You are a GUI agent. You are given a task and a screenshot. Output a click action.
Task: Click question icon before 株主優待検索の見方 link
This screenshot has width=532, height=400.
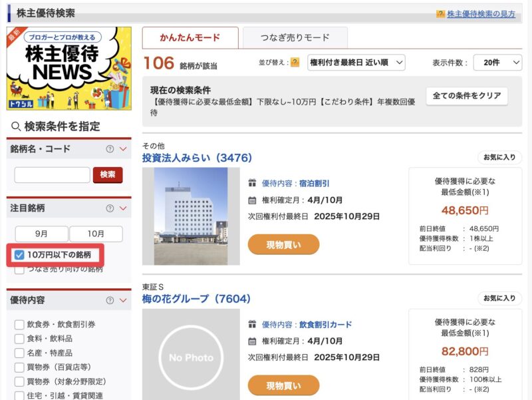click(440, 14)
